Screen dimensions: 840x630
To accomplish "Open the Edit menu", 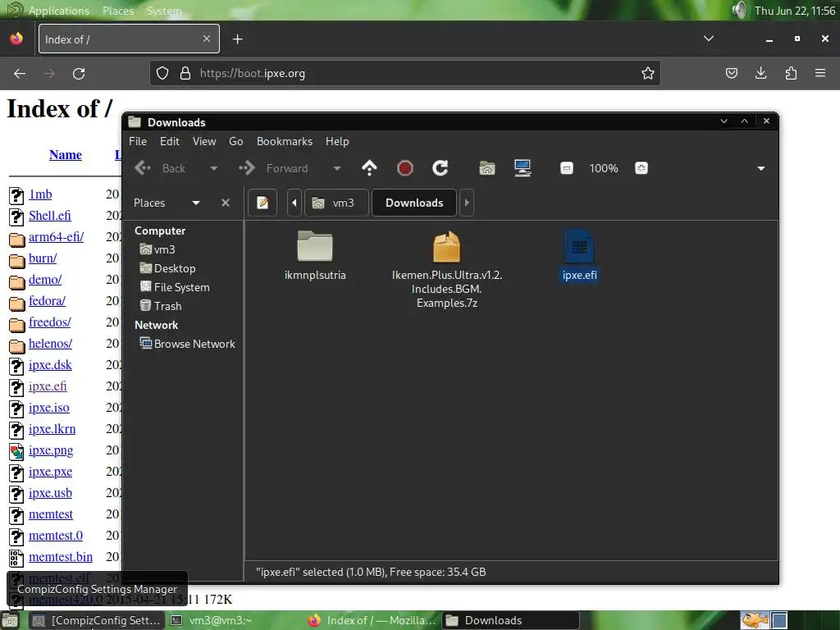I will click(x=169, y=141).
